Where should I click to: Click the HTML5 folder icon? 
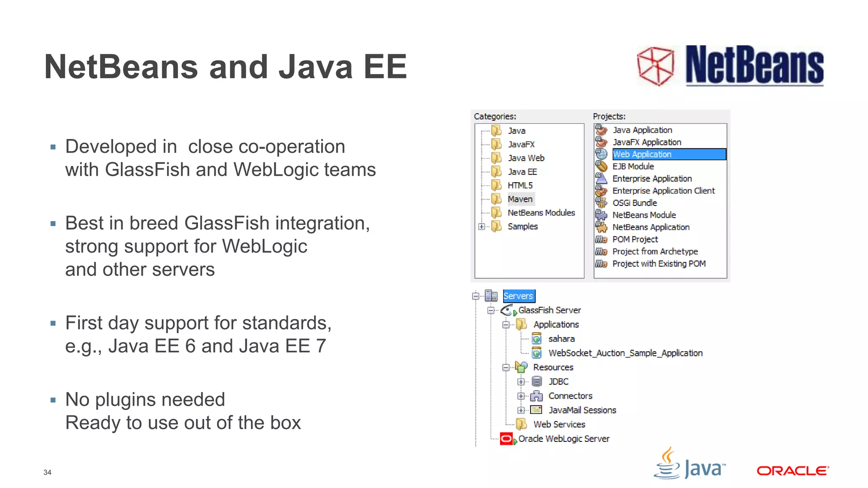pos(496,185)
